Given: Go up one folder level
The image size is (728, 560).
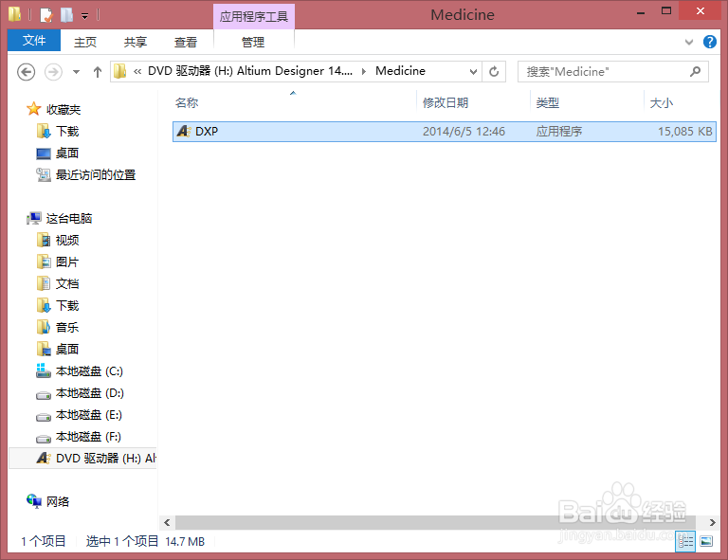Looking at the screenshot, I should [x=97, y=72].
